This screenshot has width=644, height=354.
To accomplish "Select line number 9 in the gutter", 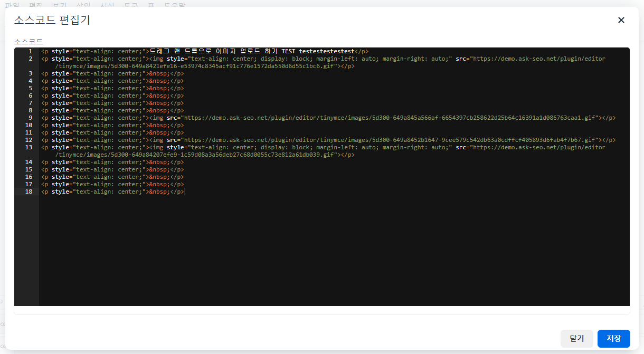I will (30, 118).
